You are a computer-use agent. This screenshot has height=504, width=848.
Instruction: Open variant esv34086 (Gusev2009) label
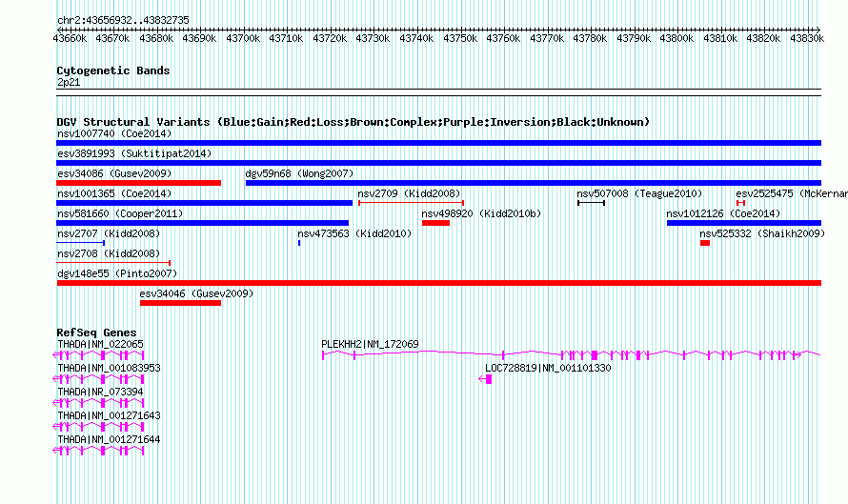tap(114, 173)
